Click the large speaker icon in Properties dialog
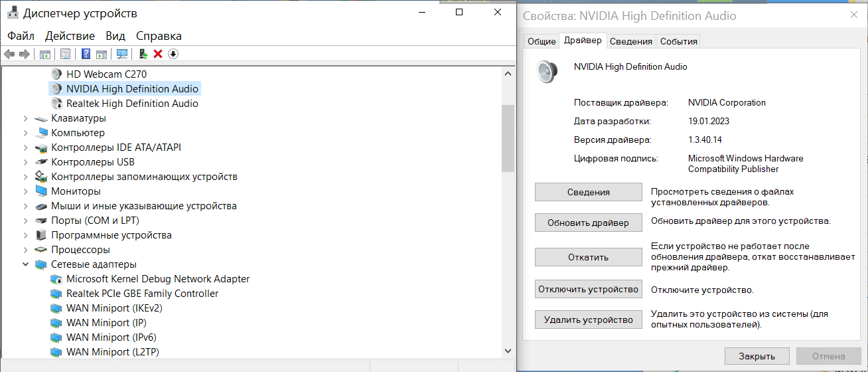The image size is (868, 372). pyautogui.click(x=547, y=70)
